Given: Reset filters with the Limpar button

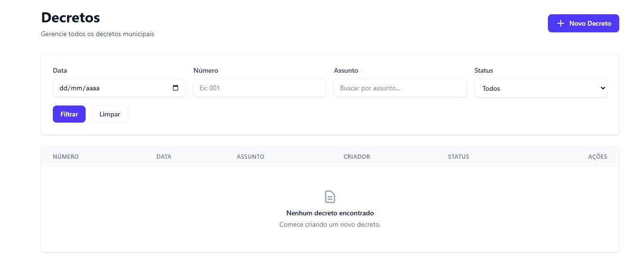Looking at the screenshot, I should click(x=110, y=114).
